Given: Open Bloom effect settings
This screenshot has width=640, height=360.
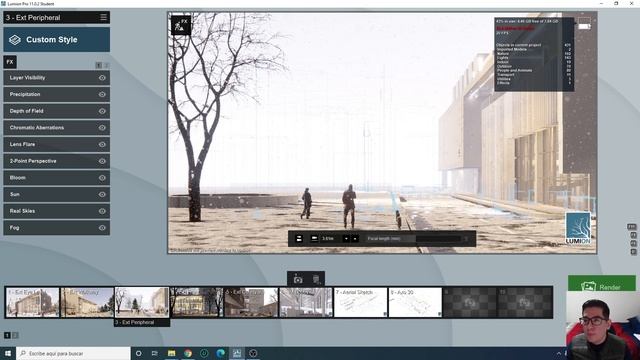Looking at the screenshot, I should pos(57,178).
